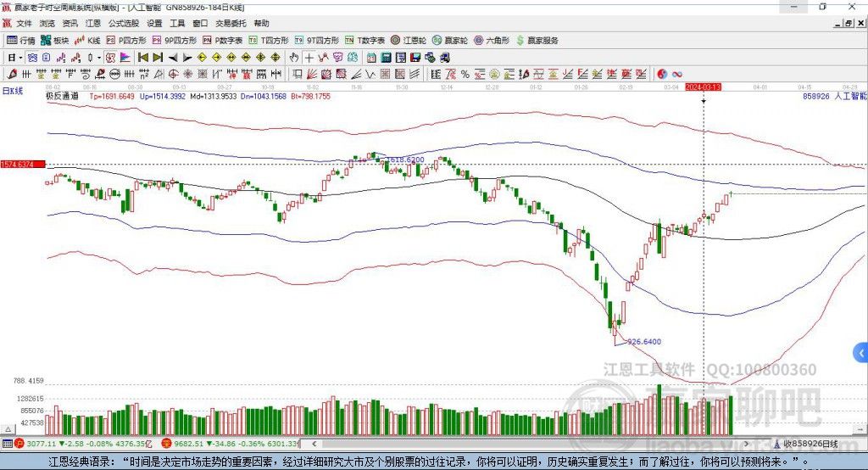Click the 1618.6200 high price label
The width and height of the screenshot is (868, 470).
[406, 159]
